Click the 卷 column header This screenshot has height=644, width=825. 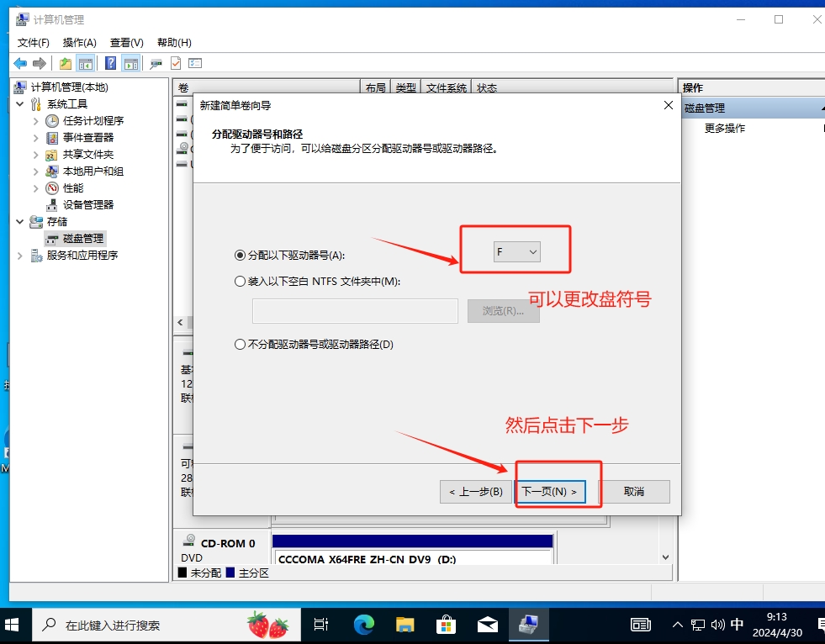(x=267, y=87)
